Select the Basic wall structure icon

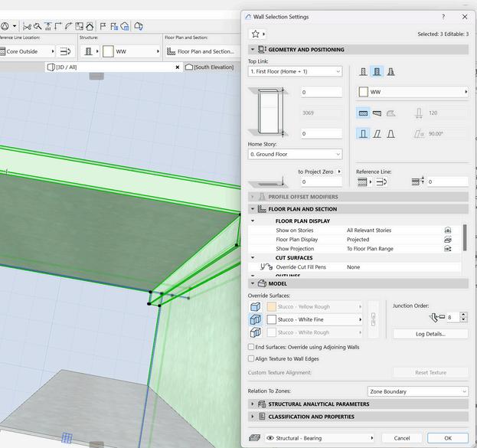[363, 71]
